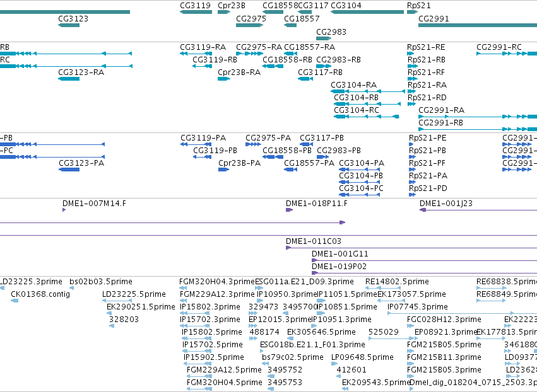Open the FGC028H12.3prime EST label

click(x=444, y=320)
